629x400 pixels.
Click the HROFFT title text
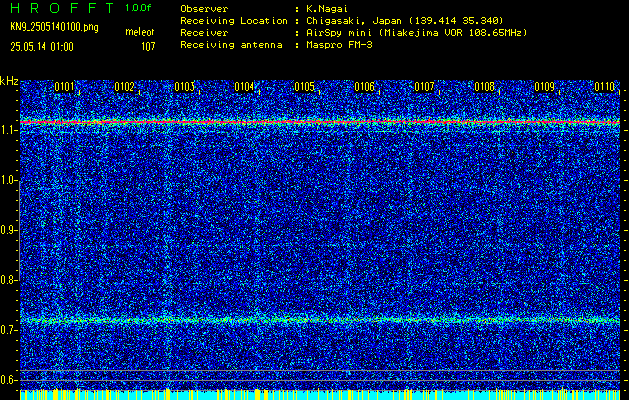[x=62, y=8]
